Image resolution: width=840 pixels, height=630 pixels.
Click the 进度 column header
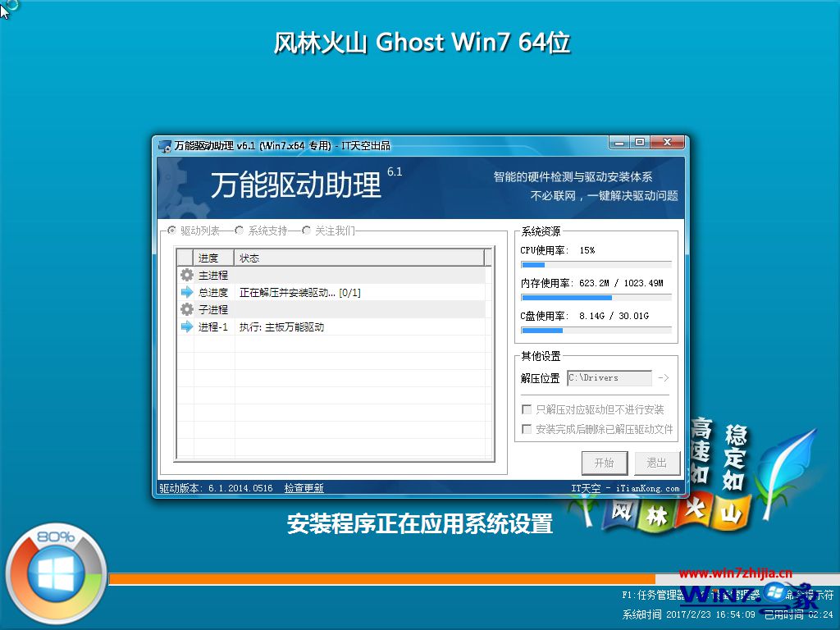pos(213,258)
